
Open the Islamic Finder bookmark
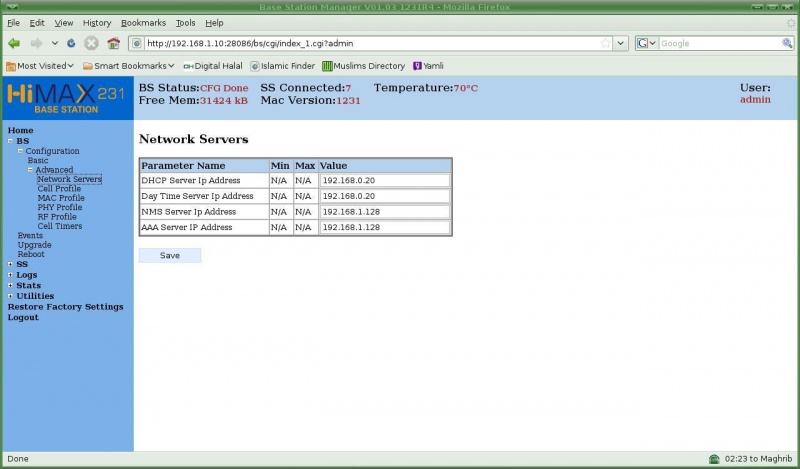[x=283, y=66]
